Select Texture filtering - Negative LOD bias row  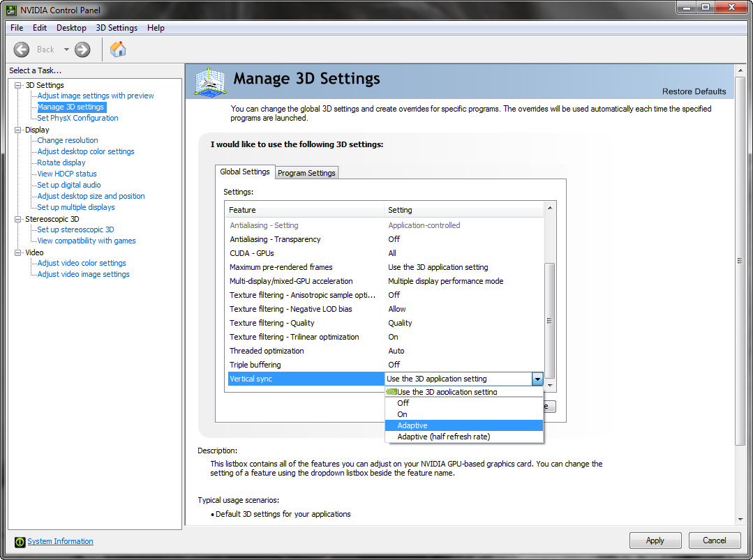(385, 309)
